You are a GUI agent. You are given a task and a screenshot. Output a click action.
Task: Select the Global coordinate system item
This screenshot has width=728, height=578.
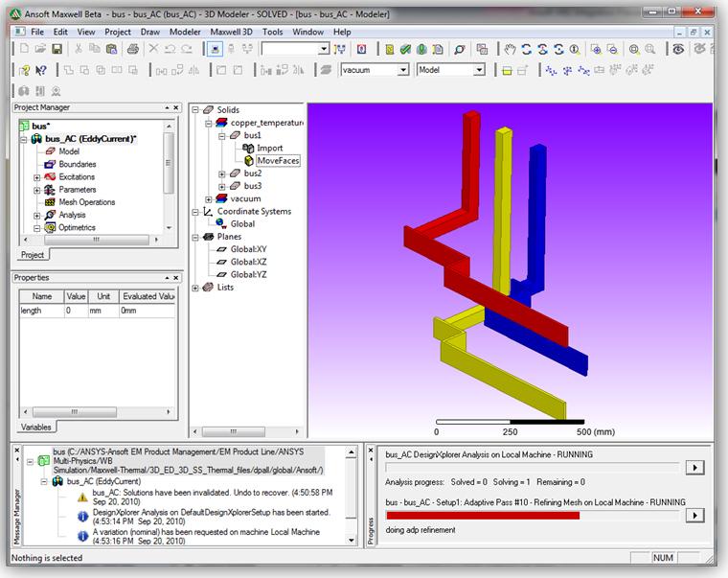[x=242, y=224]
